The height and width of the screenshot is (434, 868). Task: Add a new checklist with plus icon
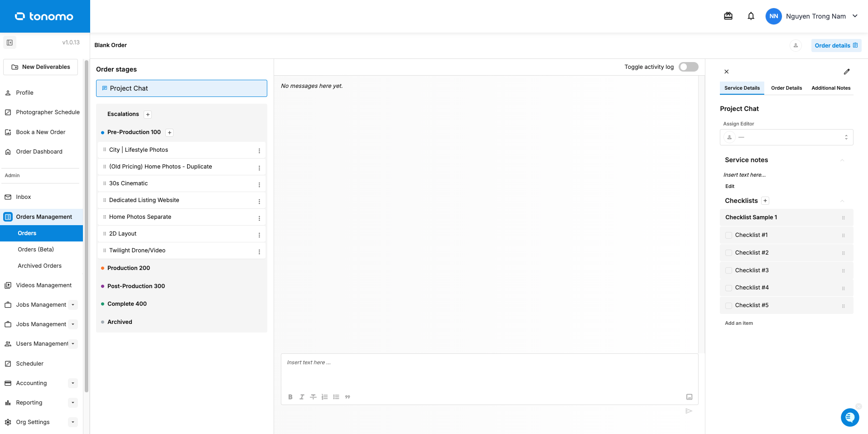[765, 201]
